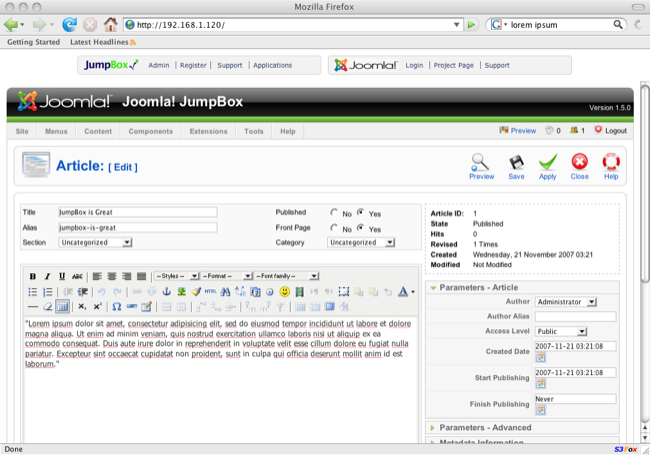Open the Font family dropdown

[x=286, y=276]
